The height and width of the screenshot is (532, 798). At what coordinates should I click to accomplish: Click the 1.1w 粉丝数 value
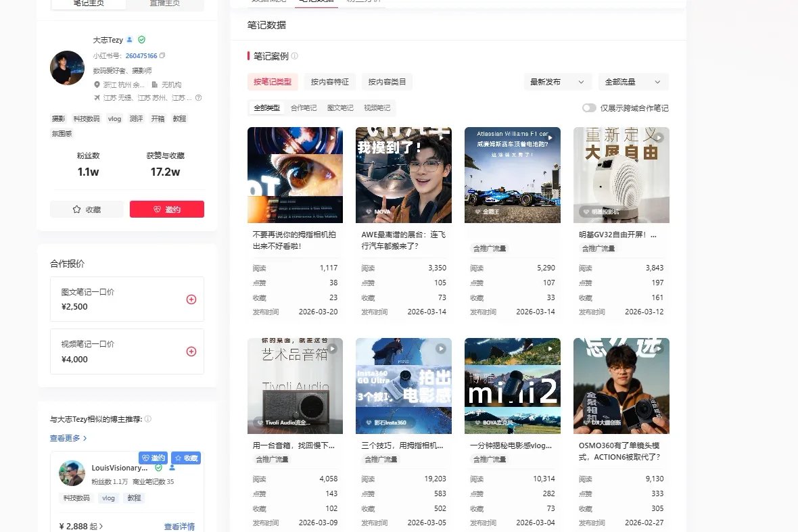click(88, 172)
